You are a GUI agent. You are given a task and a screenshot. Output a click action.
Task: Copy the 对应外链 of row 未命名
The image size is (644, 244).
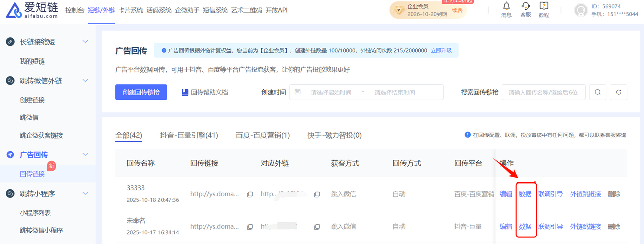point(317,227)
